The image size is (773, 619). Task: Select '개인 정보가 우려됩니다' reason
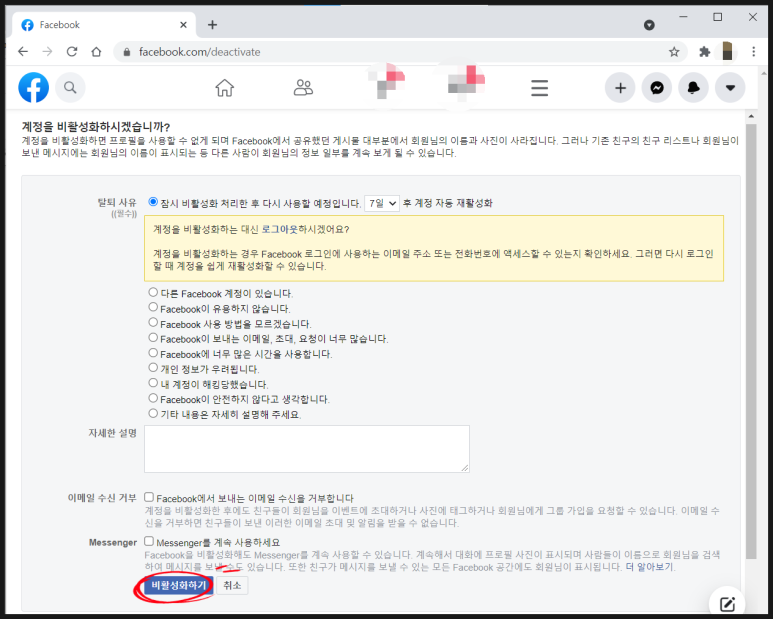pyautogui.click(x=153, y=368)
